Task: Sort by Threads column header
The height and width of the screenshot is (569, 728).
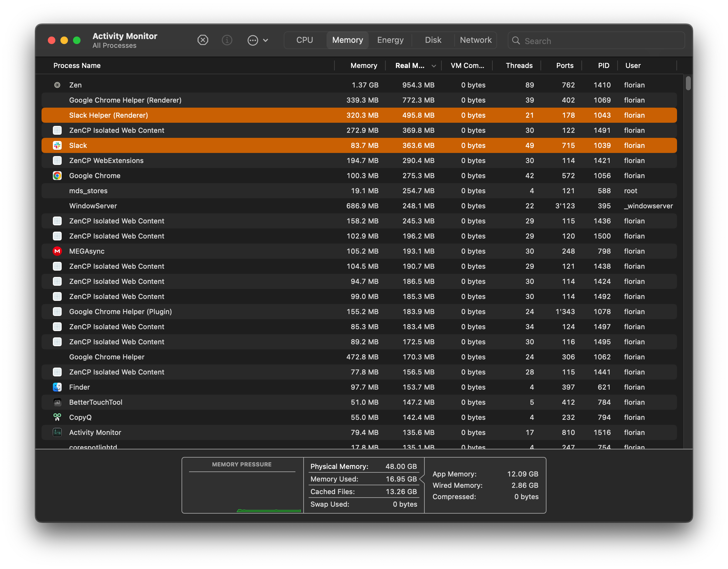Action: coord(519,66)
